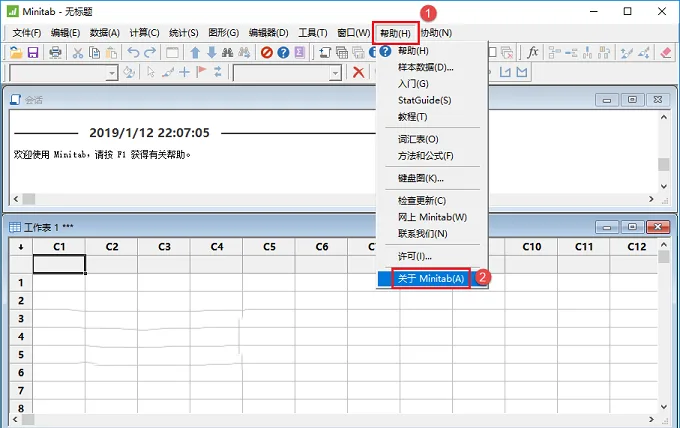Click the red X icon in second toolbar
680x428 pixels.
(358, 72)
